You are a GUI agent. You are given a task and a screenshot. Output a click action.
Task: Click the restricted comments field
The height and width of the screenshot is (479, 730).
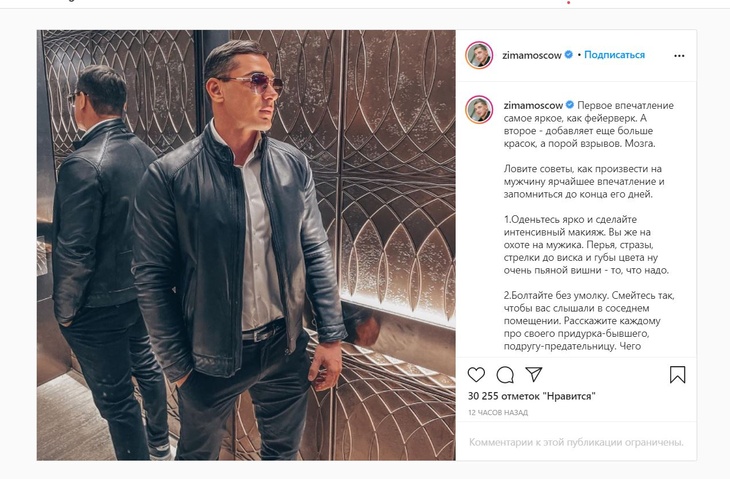point(575,441)
